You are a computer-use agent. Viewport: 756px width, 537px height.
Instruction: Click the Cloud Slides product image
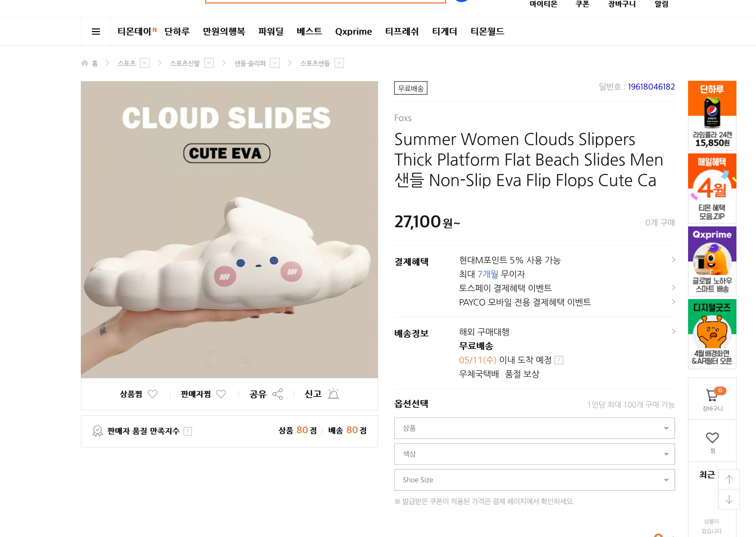(229, 229)
